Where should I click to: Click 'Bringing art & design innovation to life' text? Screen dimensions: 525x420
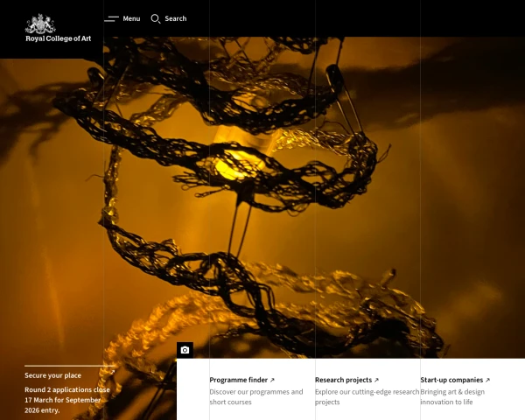pyautogui.click(x=452, y=397)
